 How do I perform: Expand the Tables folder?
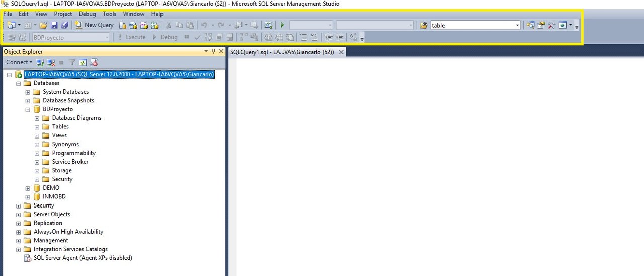click(x=37, y=127)
